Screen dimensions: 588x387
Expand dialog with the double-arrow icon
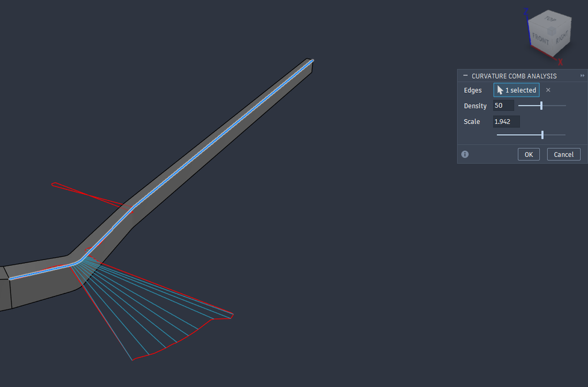click(x=582, y=76)
